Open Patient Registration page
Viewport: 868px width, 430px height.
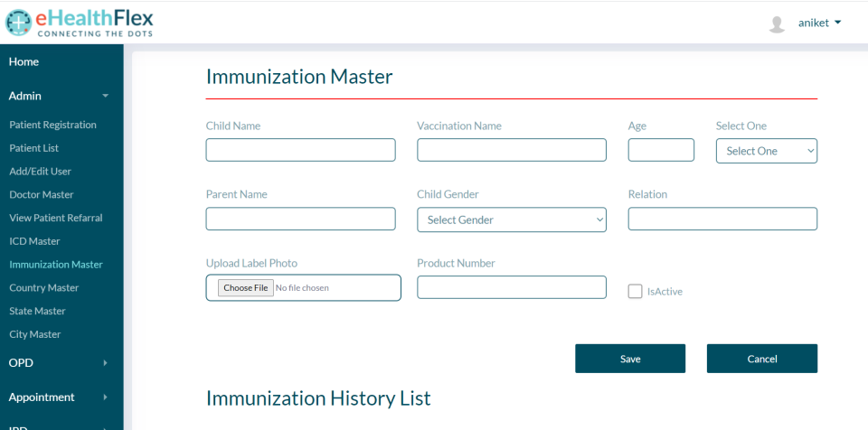pyautogui.click(x=52, y=125)
